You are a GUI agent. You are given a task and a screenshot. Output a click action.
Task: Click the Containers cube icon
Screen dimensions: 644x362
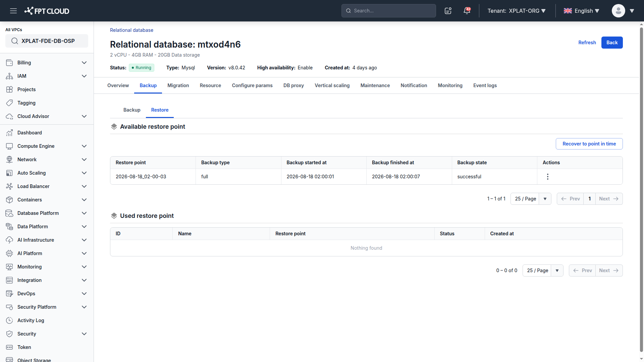click(x=9, y=200)
